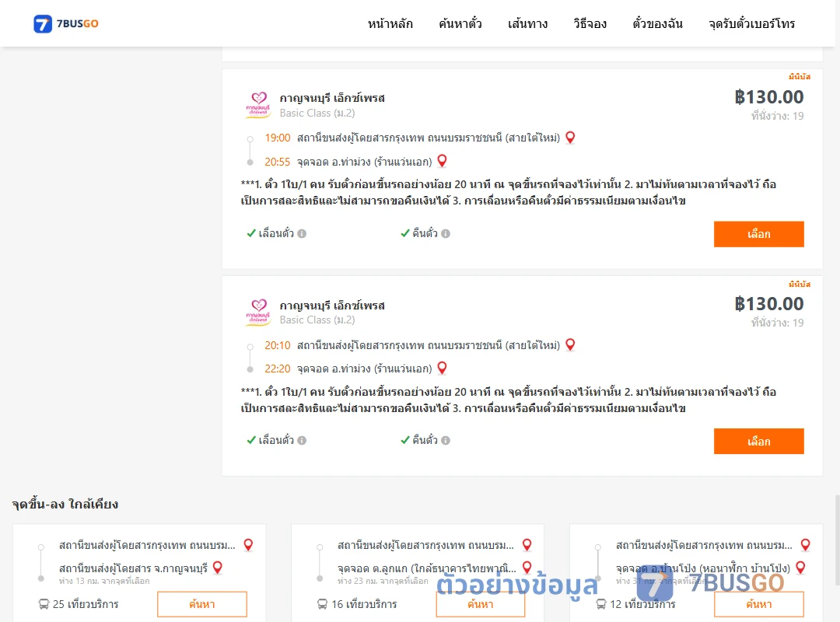Click คืนตั๋ว label on 20:10 trip
The width and height of the screenshot is (840, 622).
(425, 440)
